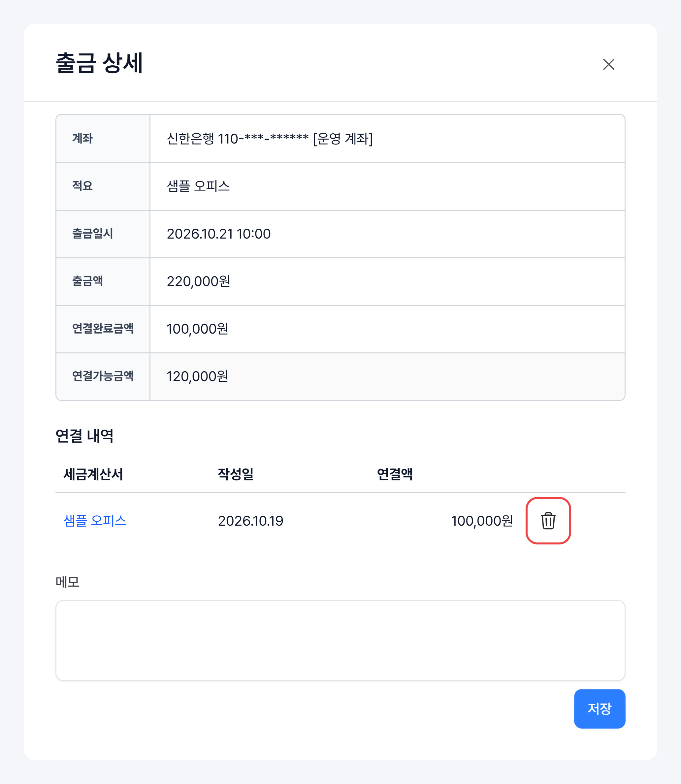This screenshot has width=681, height=784.
Task: Click the 연결 내역 section heading
Action: coord(84,436)
